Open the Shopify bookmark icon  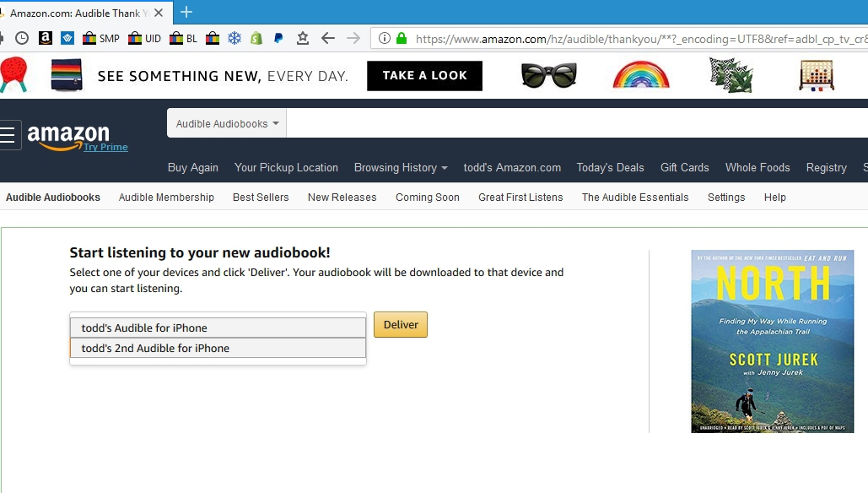coord(256,38)
